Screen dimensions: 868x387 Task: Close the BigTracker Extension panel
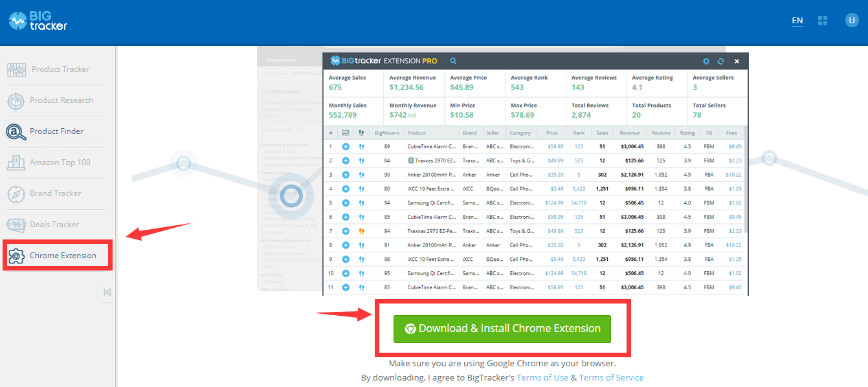tap(737, 61)
